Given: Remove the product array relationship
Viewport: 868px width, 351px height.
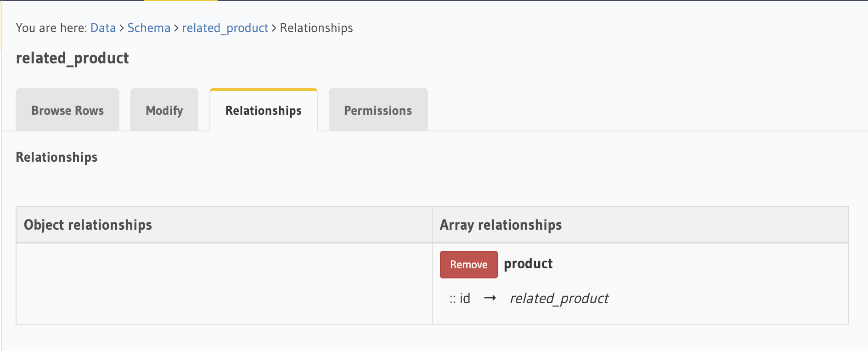Looking at the screenshot, I should tap(468, 265).
